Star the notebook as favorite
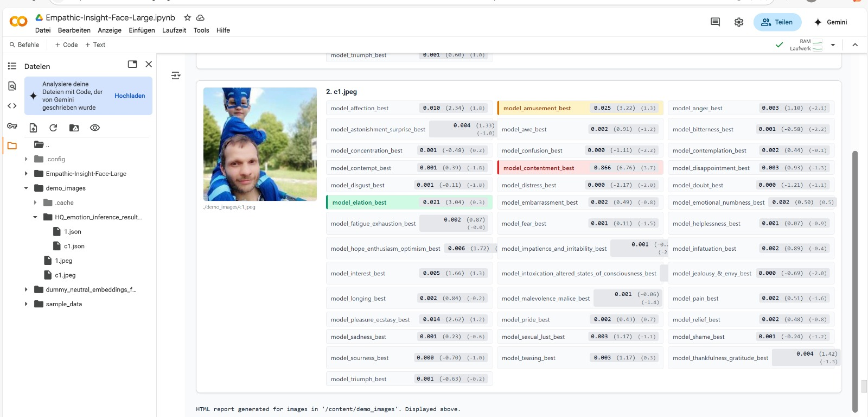The height and width of the screenshot is (417, 868). pos(188,18)
